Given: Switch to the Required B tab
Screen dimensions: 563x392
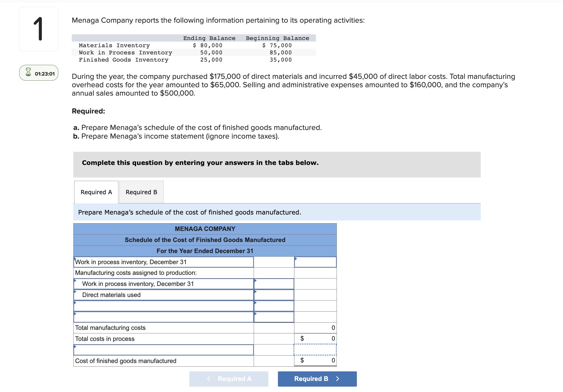Looking at the screenshot, I should coord(141,192).
